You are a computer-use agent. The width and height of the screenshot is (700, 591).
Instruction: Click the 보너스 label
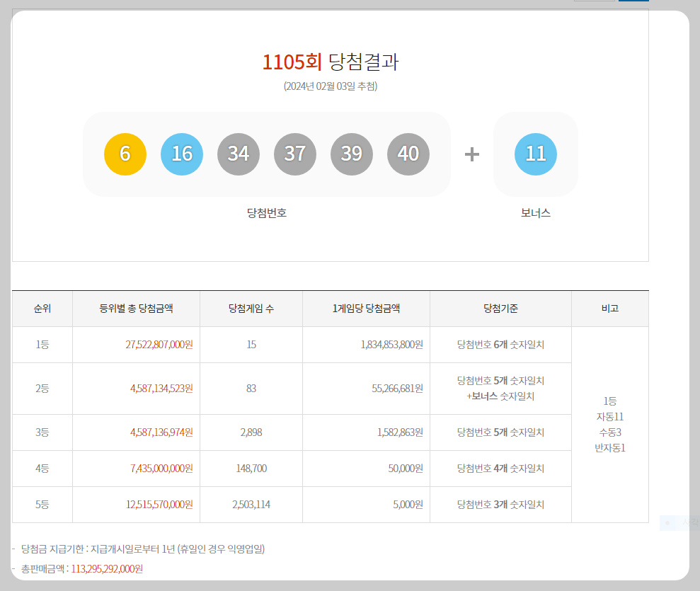(x=536, y=213)
